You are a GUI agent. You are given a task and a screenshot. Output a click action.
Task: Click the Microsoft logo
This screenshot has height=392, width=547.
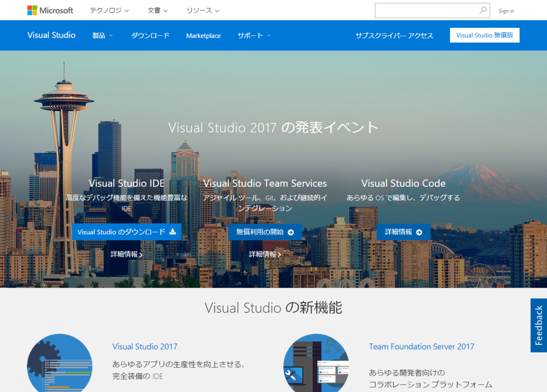pos(50,11)
